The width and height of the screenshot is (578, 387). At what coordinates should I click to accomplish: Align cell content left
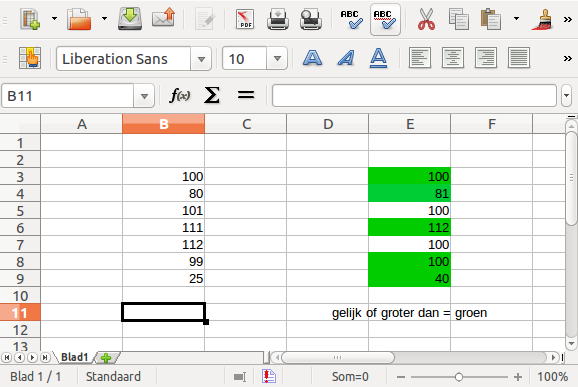click(420, 58)
